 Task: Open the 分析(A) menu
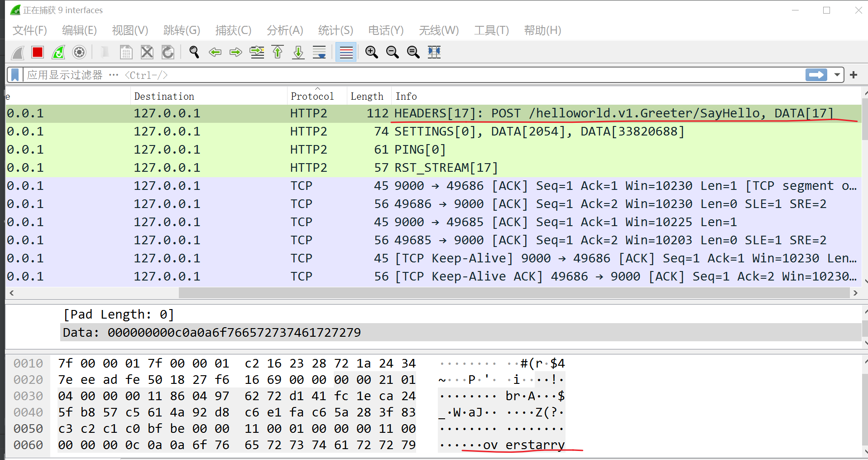[x=284, y=30]
